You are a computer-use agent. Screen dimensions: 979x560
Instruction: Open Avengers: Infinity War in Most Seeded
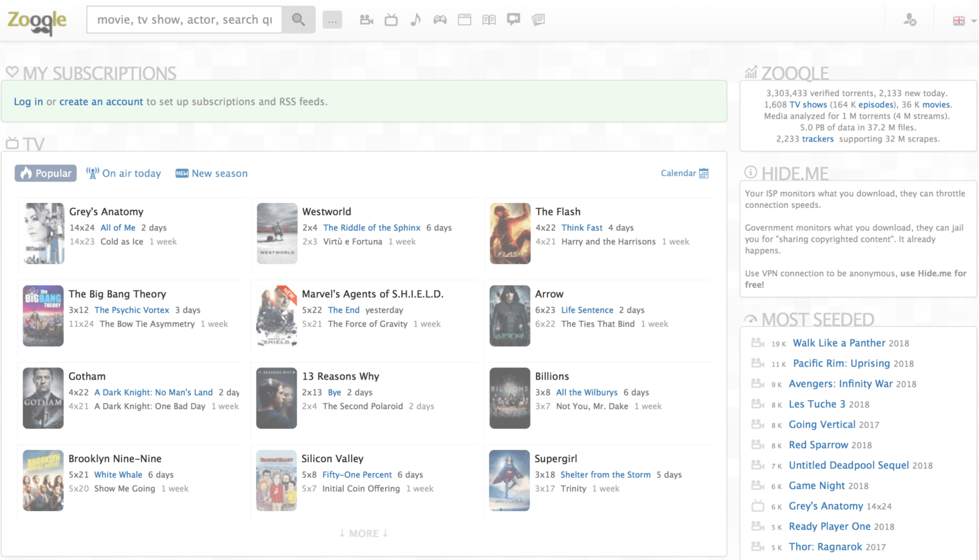pos(841,383)
